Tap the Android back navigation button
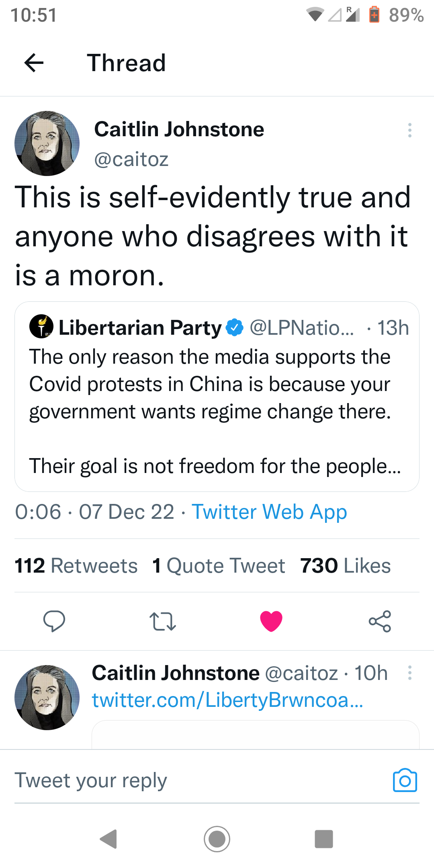The height and width of the screenshot is (868, 434). [108, 839]
